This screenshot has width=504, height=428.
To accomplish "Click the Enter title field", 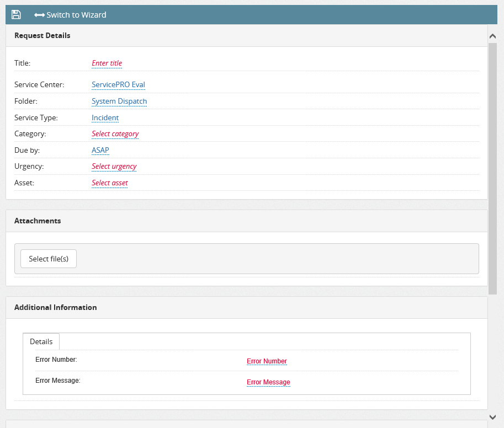I will pyautogui.click(x=107, y=63).
